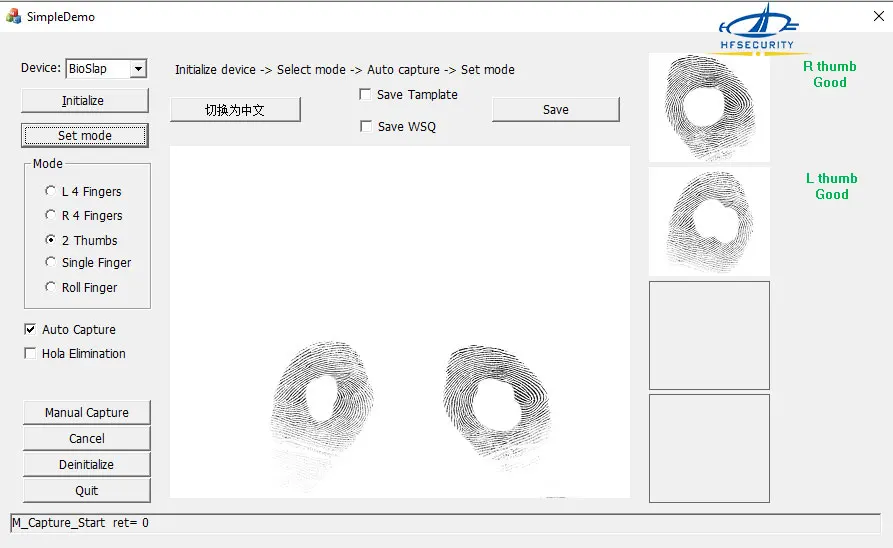
Task: Enable the Save WSQ checkbox
Action: [366, 126]
